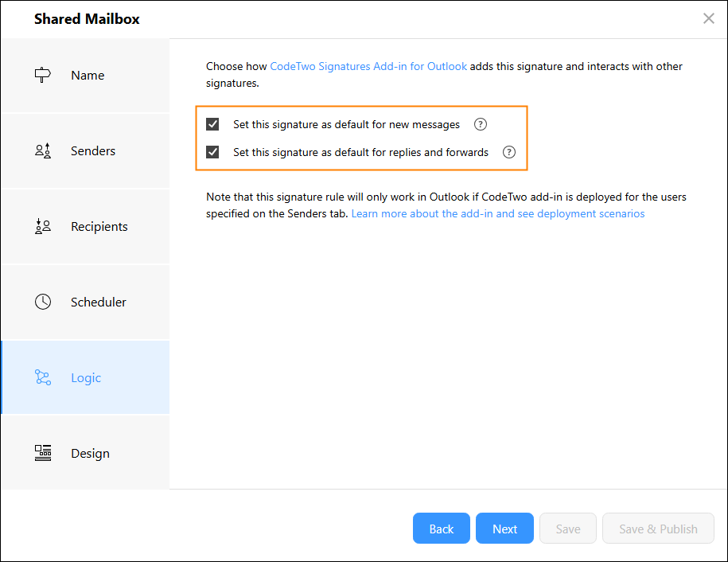Open the Design tab
This screenshot has width=728, height=562.
point(85,453)
